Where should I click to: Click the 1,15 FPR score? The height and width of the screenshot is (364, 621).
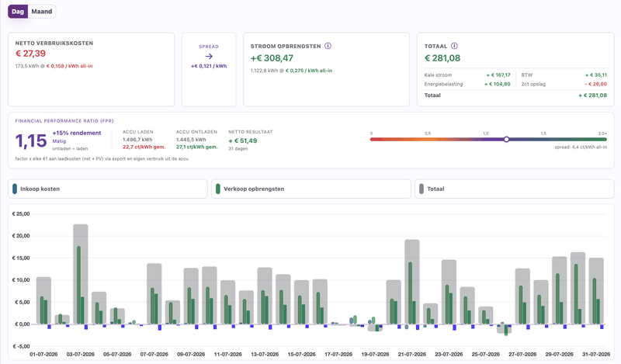(x=31, y=140)
